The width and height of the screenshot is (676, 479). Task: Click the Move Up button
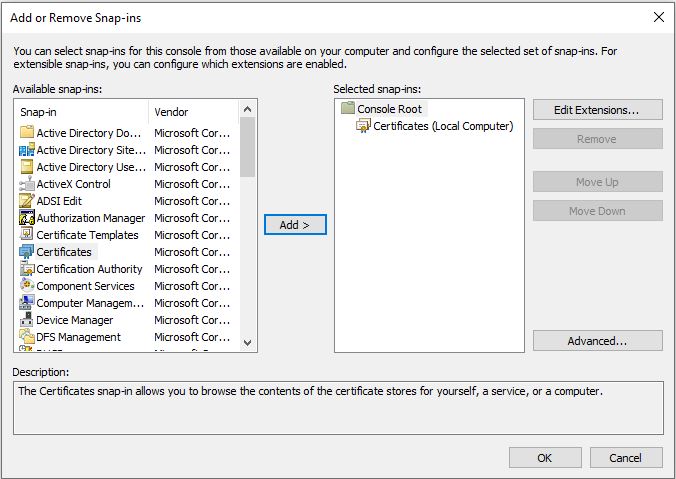point(598,182)
